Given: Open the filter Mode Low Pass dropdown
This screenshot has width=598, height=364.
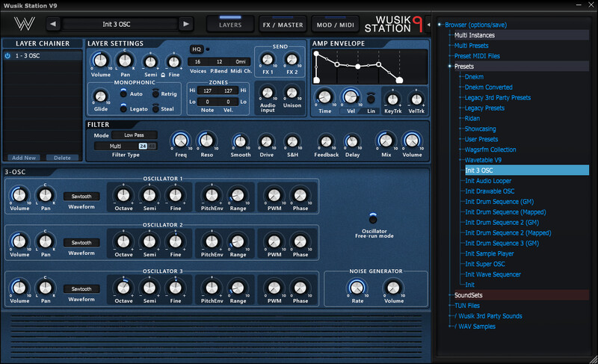Looking at the screenshot, I should [135, 135].
